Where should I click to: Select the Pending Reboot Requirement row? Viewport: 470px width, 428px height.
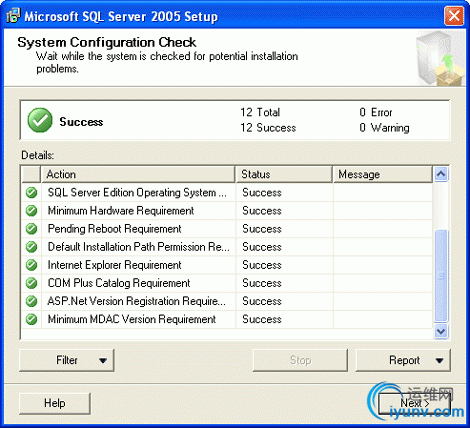coord(227,229)
